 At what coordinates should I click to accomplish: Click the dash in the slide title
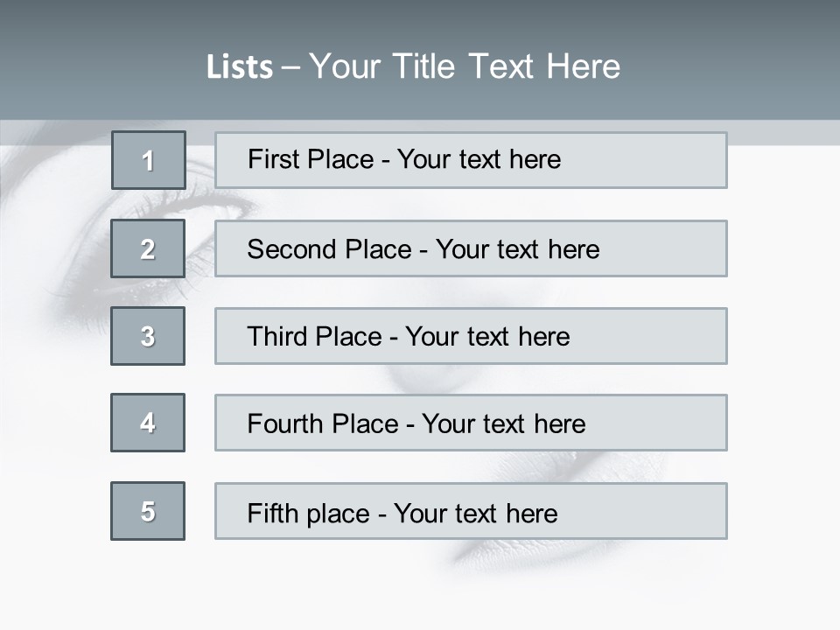click(290, 67)
